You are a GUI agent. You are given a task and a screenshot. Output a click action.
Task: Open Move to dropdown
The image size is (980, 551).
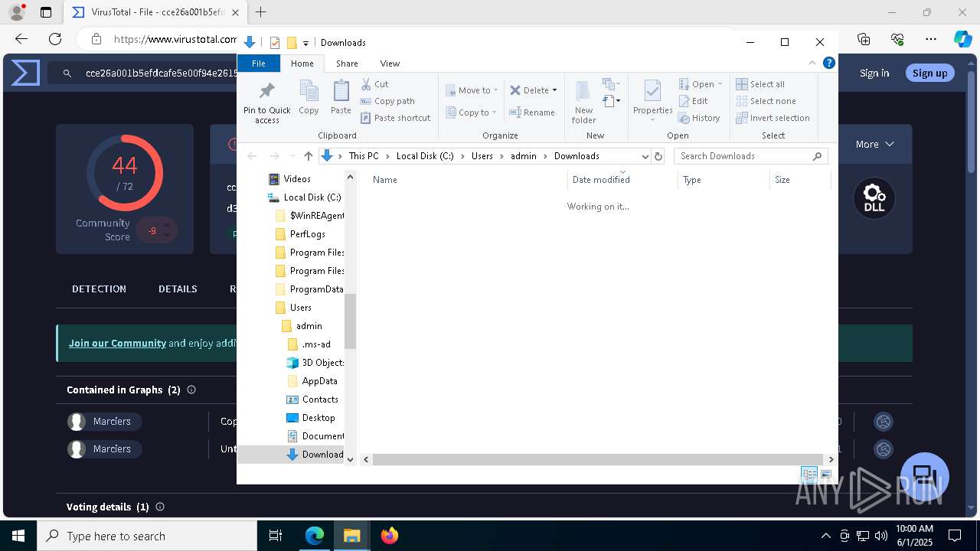pos(472,90)
